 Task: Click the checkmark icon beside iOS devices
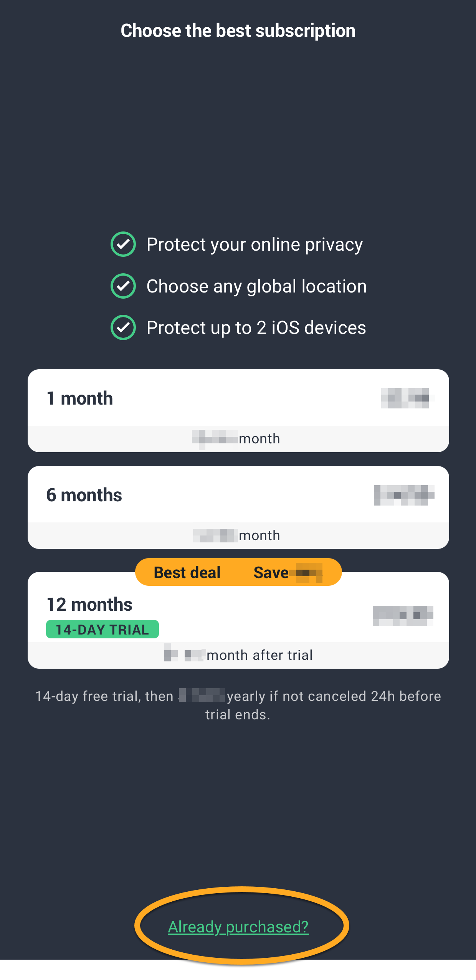click(123, 327)
